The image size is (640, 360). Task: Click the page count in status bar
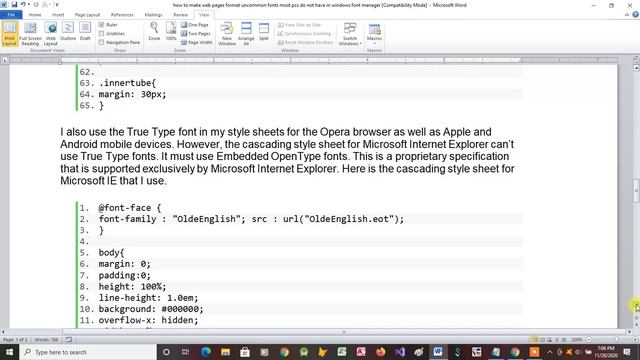click(15, 340)
